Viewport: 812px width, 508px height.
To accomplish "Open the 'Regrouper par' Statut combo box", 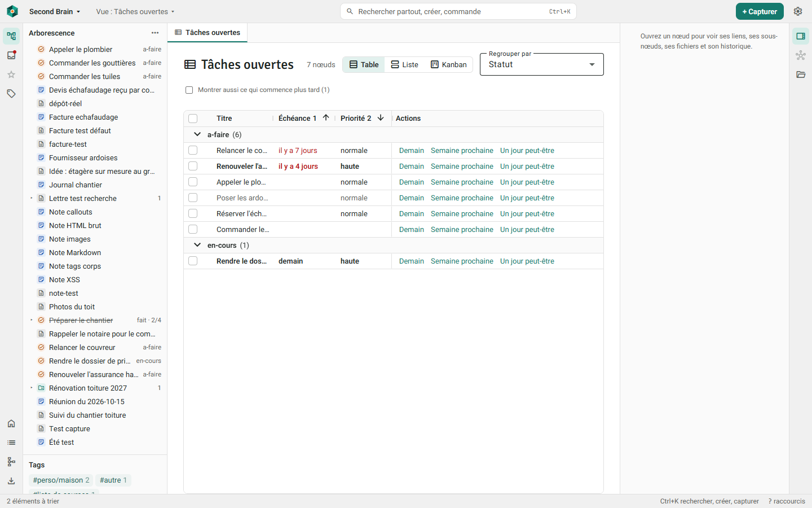I will [542, 64].
